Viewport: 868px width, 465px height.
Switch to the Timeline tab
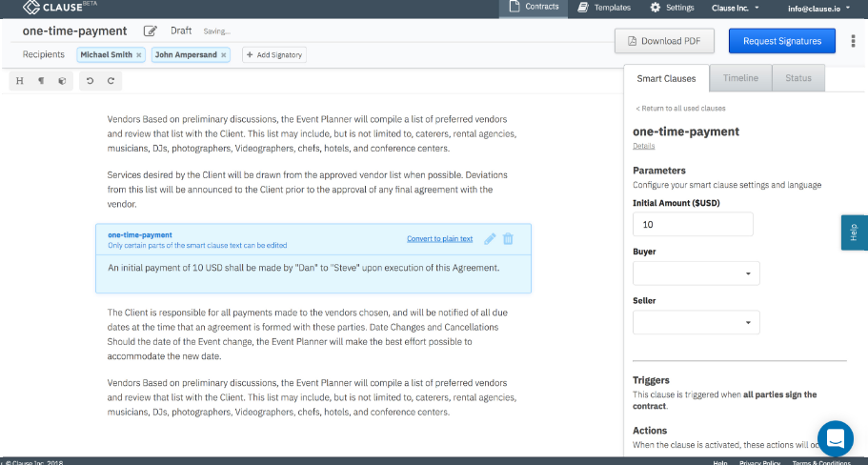(740, 78)
